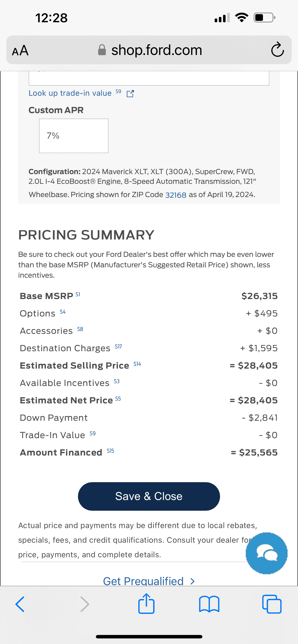This screenshot has width=298, height=644.
Task: Open the Safari share sheet icon
Action: click(146, 603)
